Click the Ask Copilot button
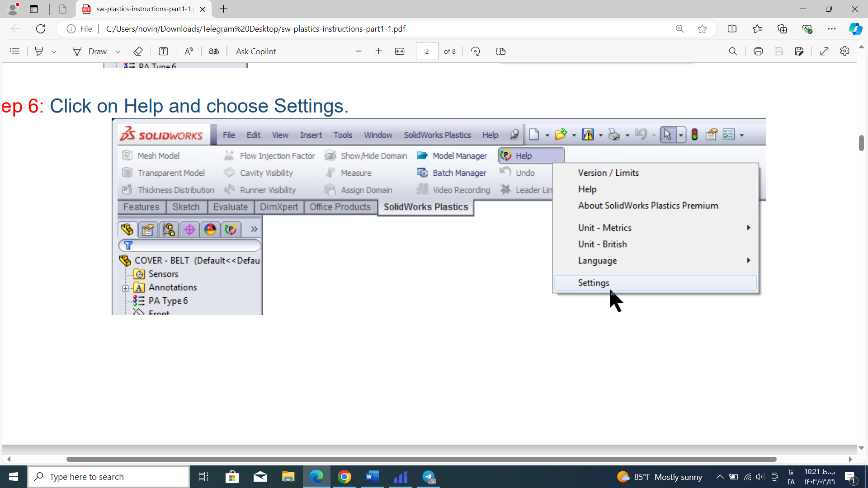 (x=256, y=51)
